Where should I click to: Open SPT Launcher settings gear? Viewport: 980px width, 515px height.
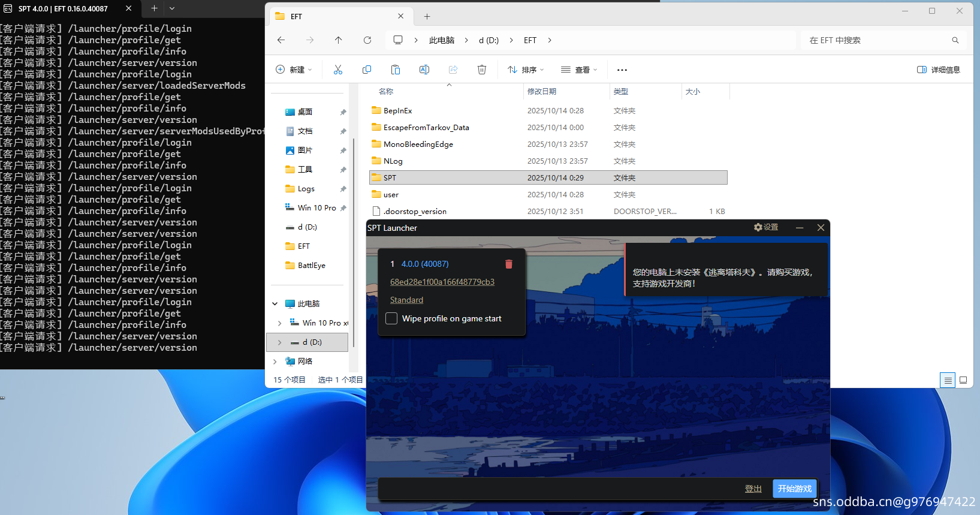click(765, 227)
